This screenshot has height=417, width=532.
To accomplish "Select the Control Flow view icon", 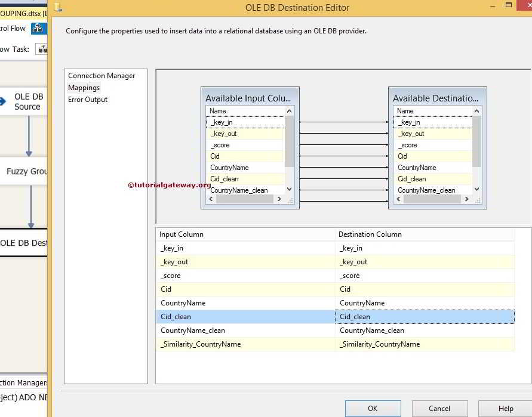I will click(x=38, y=27).
